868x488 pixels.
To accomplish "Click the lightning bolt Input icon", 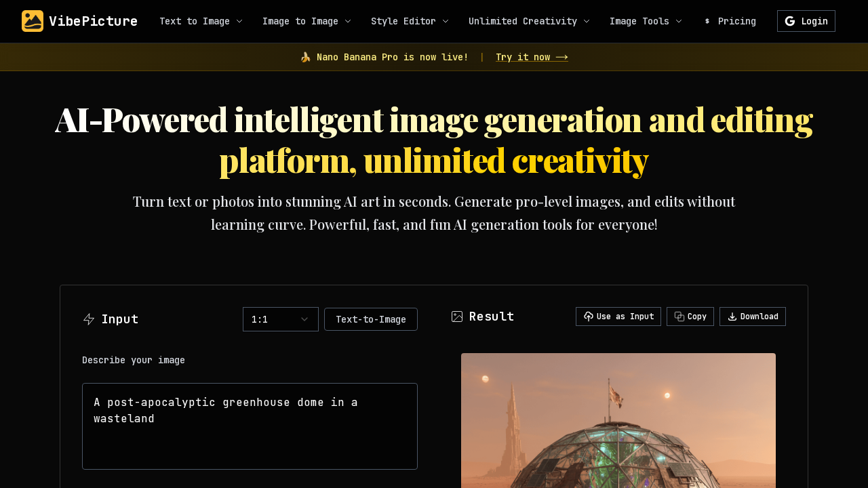I will (x=89, y=319).
